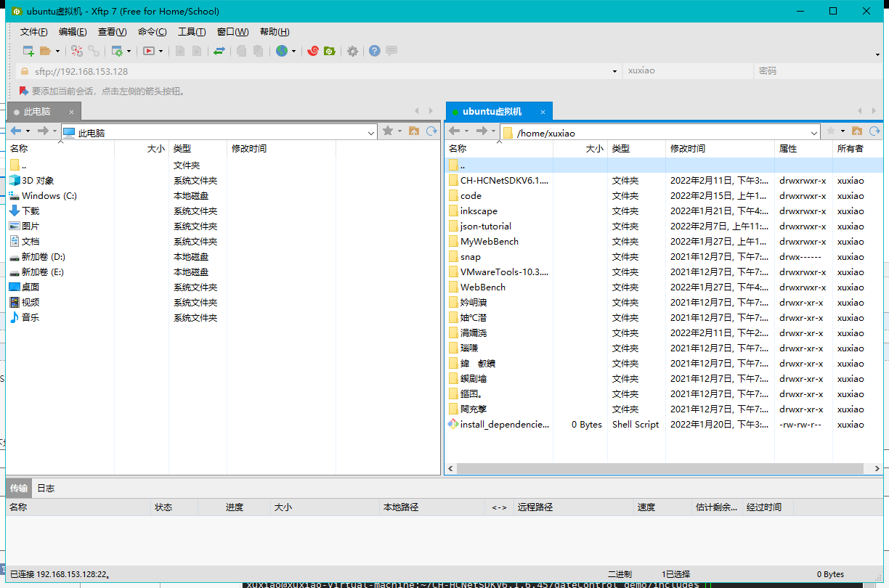Click the disconnect toolbar icon
The image size is (889, 588).
[77, 51]
